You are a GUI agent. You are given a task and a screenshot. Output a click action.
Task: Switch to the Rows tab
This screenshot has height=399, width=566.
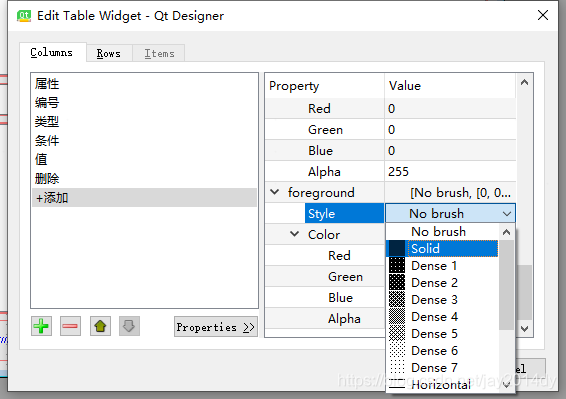[109, 53]
